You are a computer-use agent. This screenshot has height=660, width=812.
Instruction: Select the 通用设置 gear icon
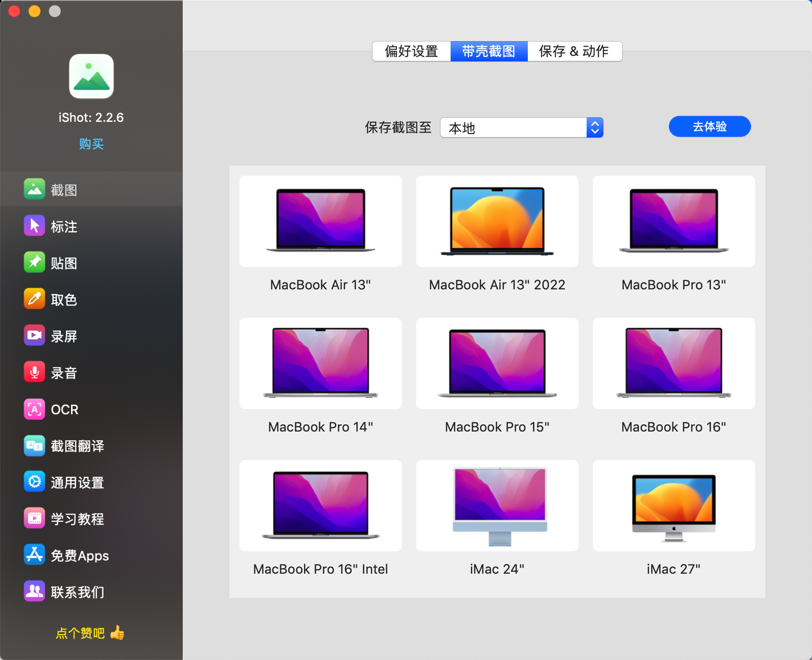tap(34, 482)
